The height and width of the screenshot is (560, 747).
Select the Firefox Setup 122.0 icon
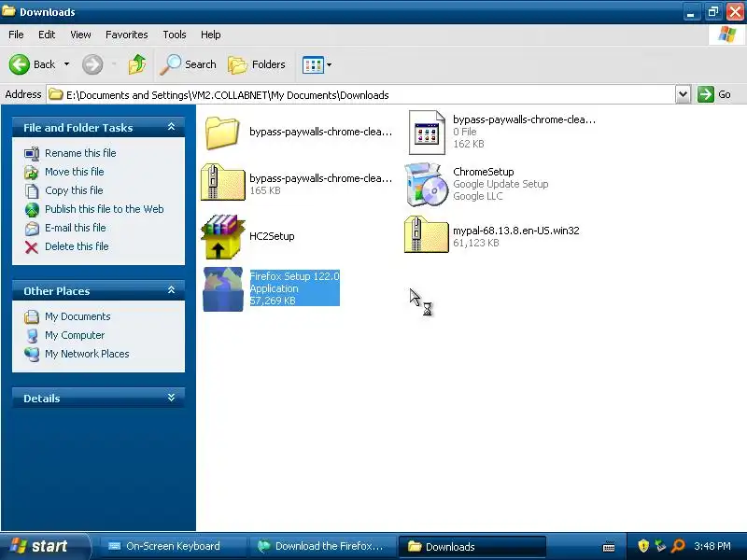tap(222, 289)
